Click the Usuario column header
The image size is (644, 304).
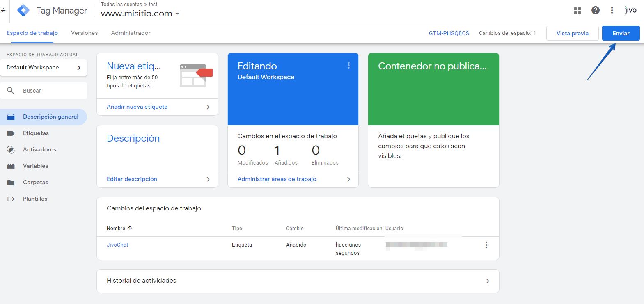(x=394, y=229)
